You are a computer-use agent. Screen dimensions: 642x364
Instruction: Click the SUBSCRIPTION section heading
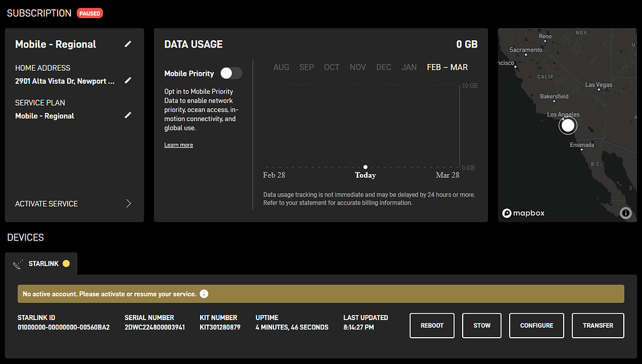(x=39, y=13)
